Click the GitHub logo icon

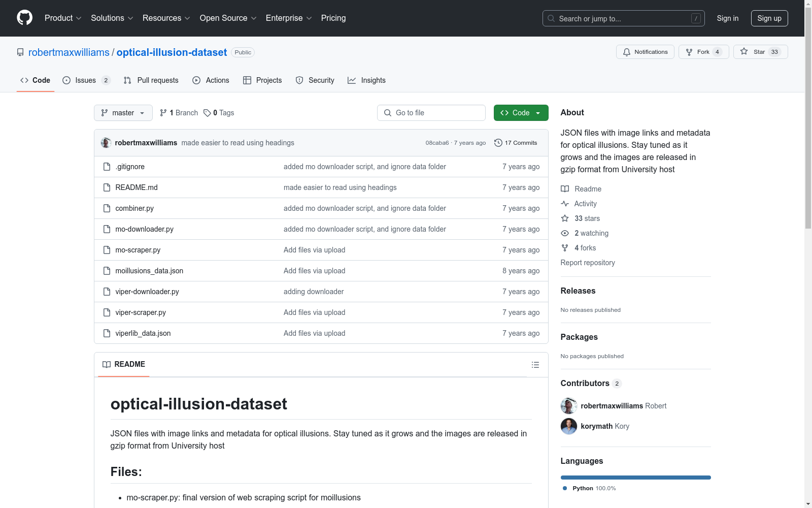(x=24, y=18)
